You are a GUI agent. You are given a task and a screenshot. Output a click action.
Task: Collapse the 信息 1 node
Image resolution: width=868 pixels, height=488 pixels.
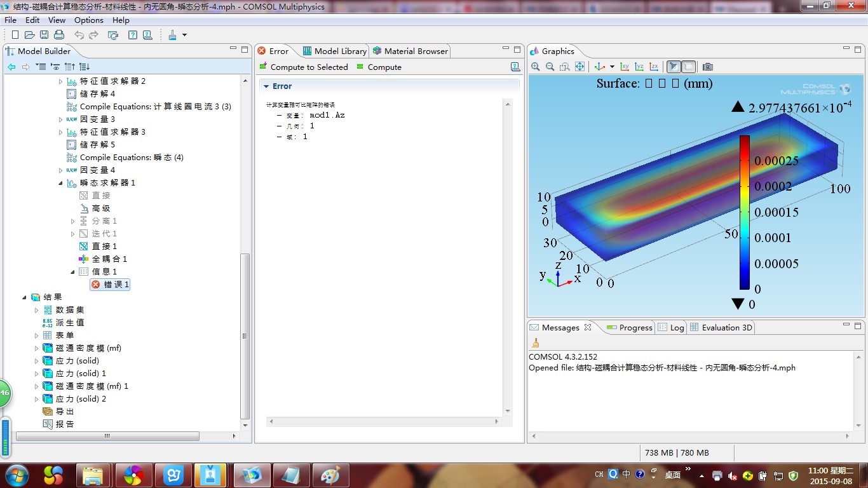73,272
